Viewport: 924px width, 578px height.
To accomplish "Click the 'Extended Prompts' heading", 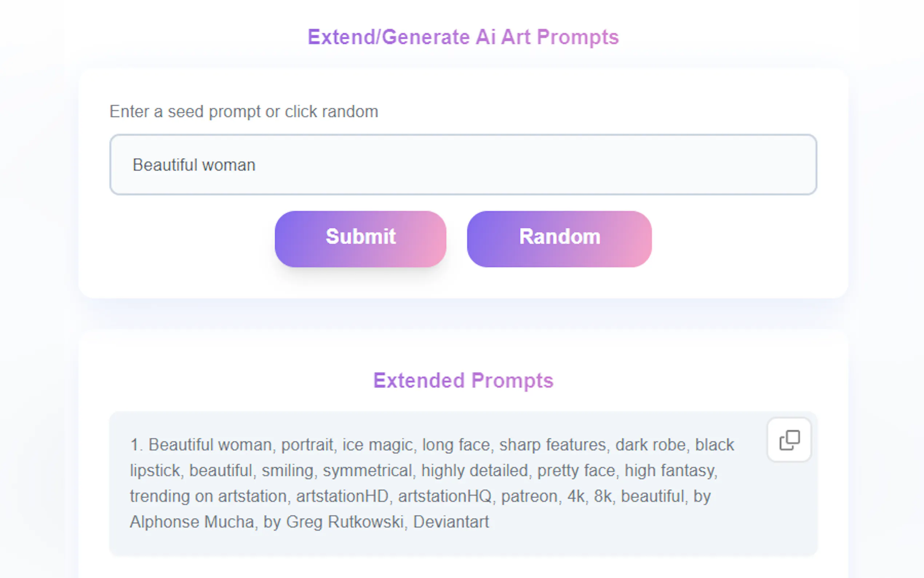I will pyautogui.click(x=463, y=380).
